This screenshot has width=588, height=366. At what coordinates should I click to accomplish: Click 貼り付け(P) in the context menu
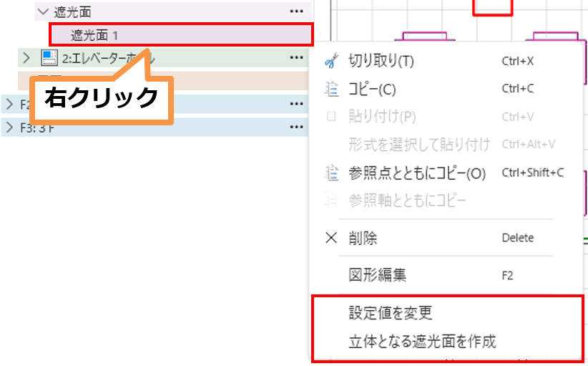[381, 117]
